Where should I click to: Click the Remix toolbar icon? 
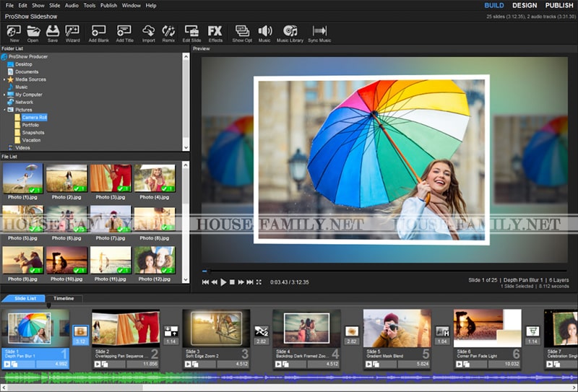(x=168, y=33)
